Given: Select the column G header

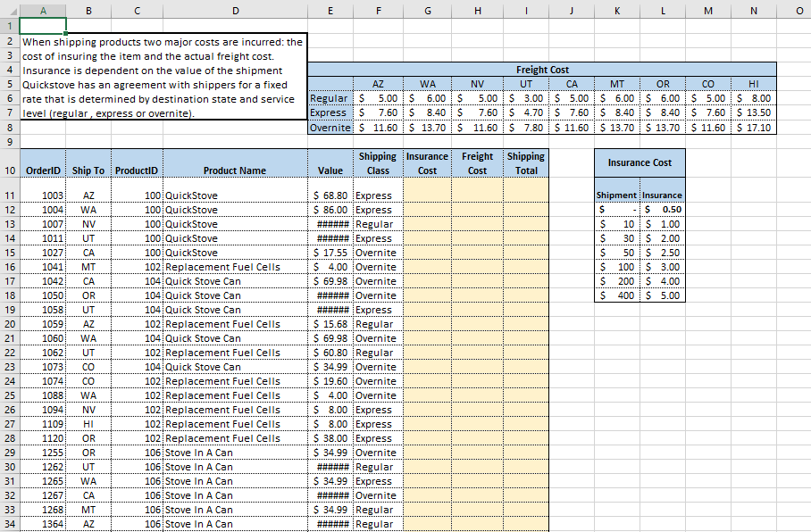Looking at the screenshot, I should pos(427,9).
